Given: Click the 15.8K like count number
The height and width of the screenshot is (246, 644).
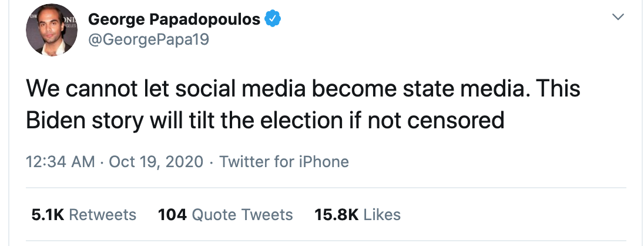Looking at the screenshot, I should click(x=336, y=215).
